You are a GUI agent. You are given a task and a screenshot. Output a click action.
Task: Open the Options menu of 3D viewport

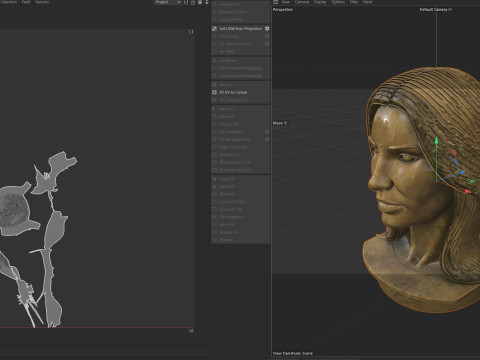(338, 2)
